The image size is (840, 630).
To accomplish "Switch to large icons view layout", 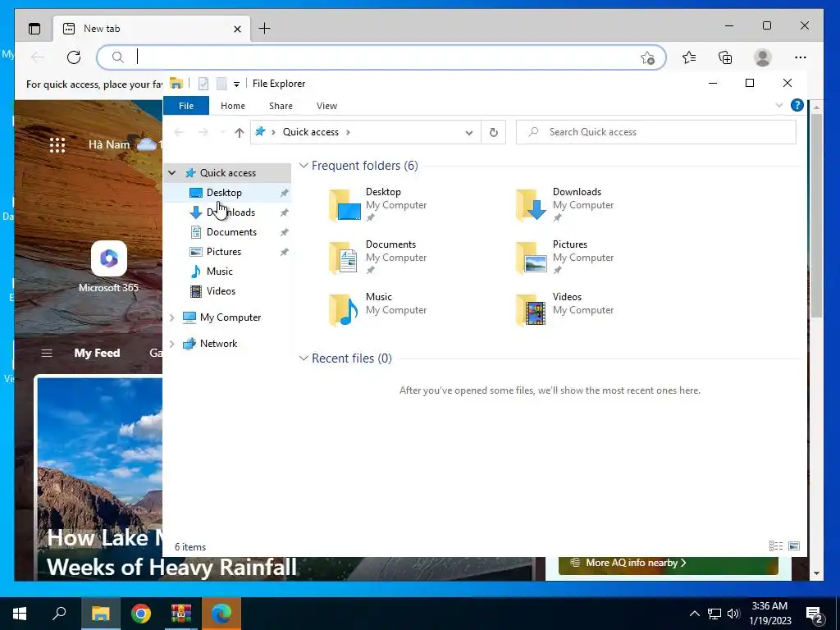I will tap(794, 546).
